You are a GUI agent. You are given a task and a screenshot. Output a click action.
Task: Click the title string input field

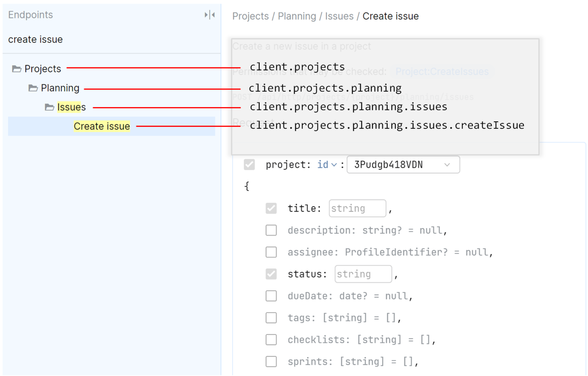357,208
